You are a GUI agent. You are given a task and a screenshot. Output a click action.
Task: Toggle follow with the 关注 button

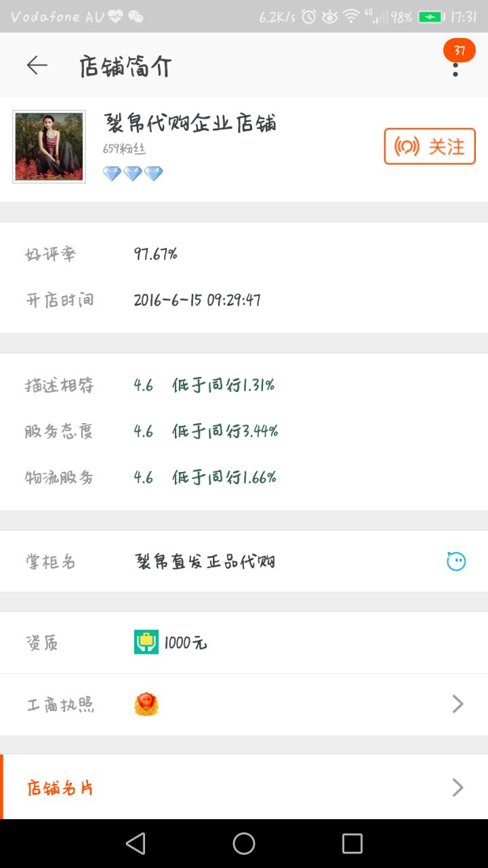[430, 146]
